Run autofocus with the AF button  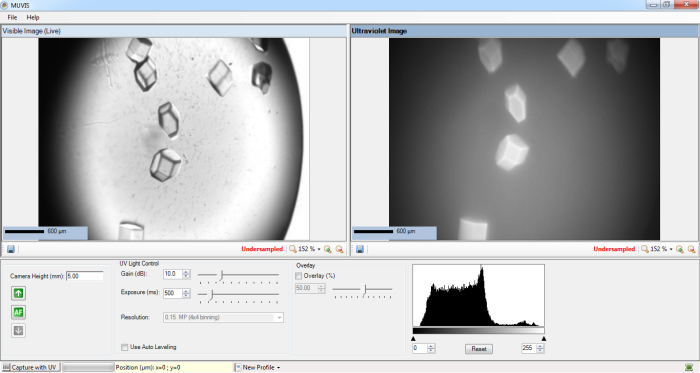[18, 312]
